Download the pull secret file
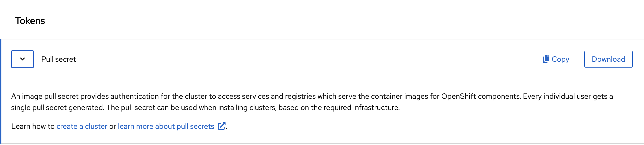The image size is (644, 145). click(608, 59)
